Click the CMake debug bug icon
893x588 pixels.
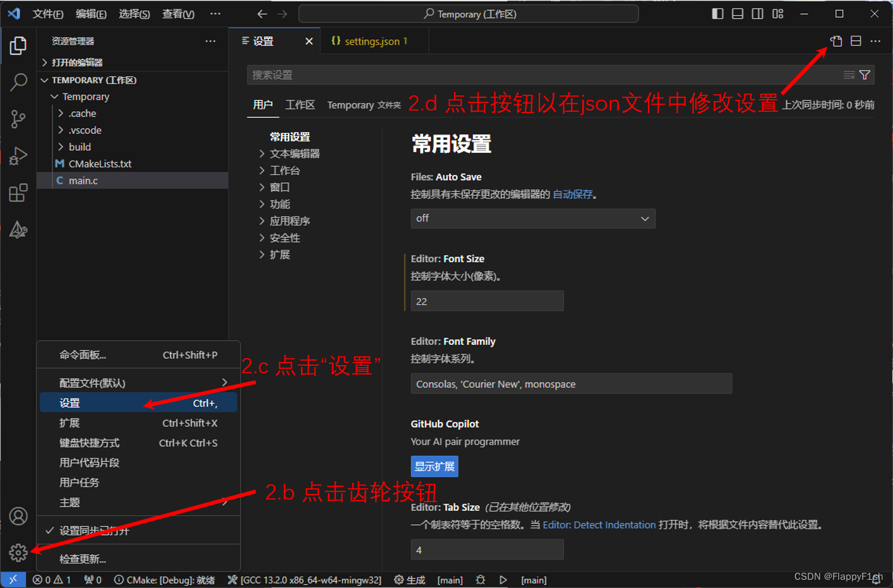(x=481, y=580)
